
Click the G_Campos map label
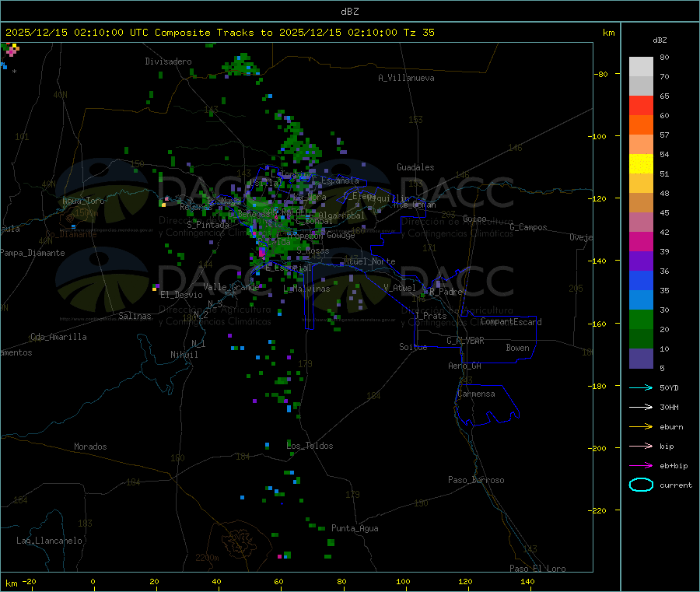(x=529, y=227)
